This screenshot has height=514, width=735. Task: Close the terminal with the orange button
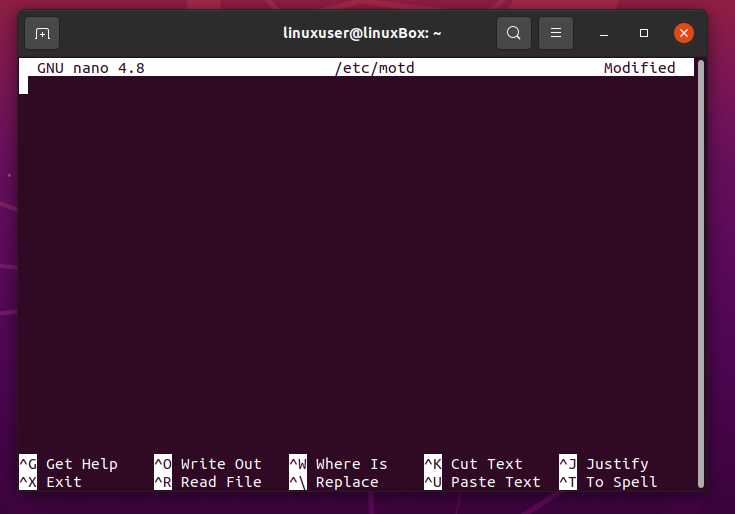point(684,33)
